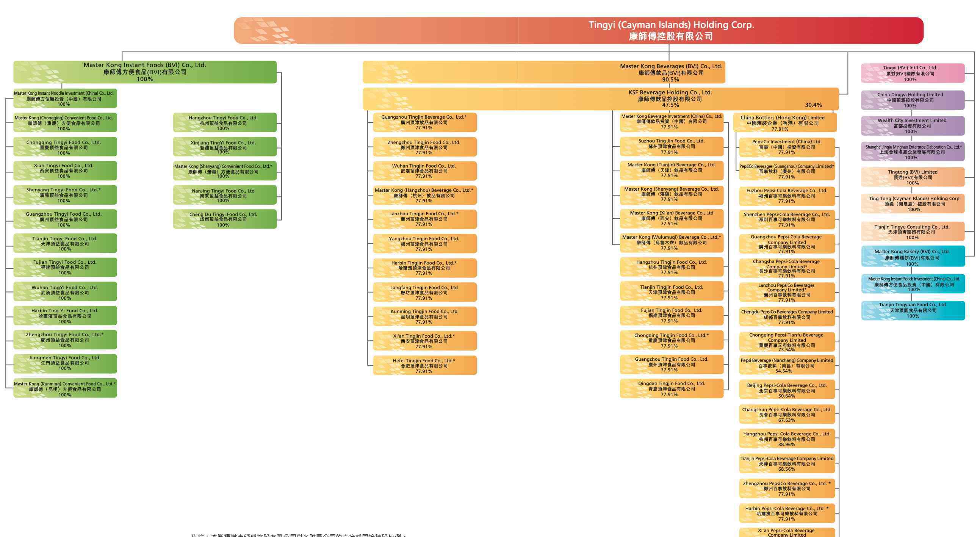The height and width of the screenshot is (537, 980).
Task: Click Master Kong (Tianjin) Beverage Co., Ltd. box
Action: [672, 171]
